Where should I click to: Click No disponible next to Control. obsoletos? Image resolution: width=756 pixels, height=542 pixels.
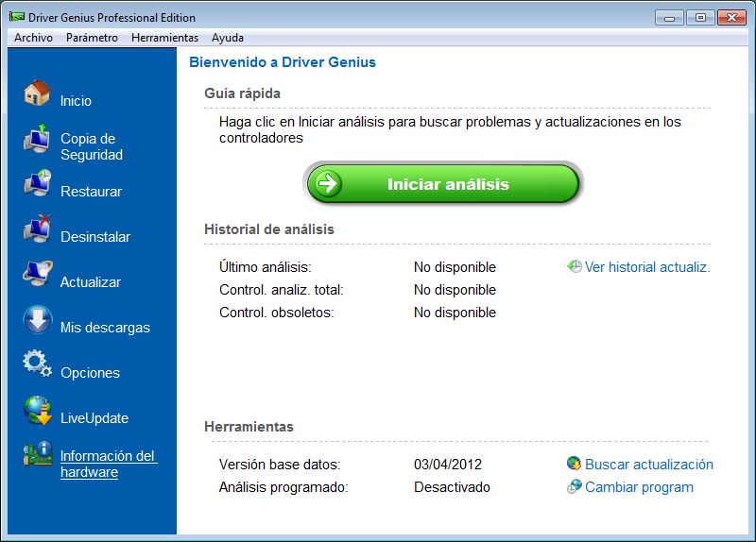click(455, 313)
